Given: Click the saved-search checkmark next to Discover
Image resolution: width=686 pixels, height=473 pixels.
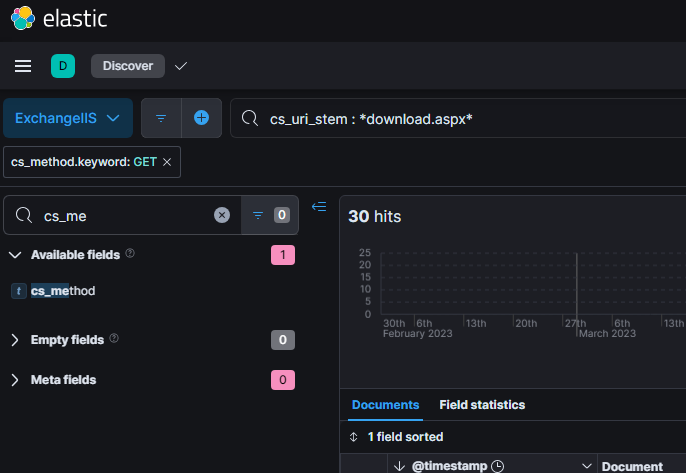Looking at the screenshot, I should pyautogui.click(x=181, y=66).
